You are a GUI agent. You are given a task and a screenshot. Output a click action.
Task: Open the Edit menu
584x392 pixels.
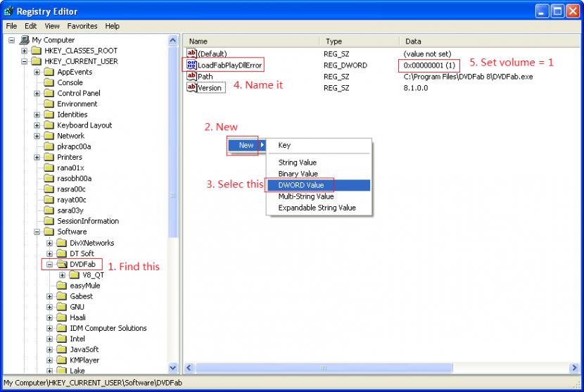click(30, 26)
